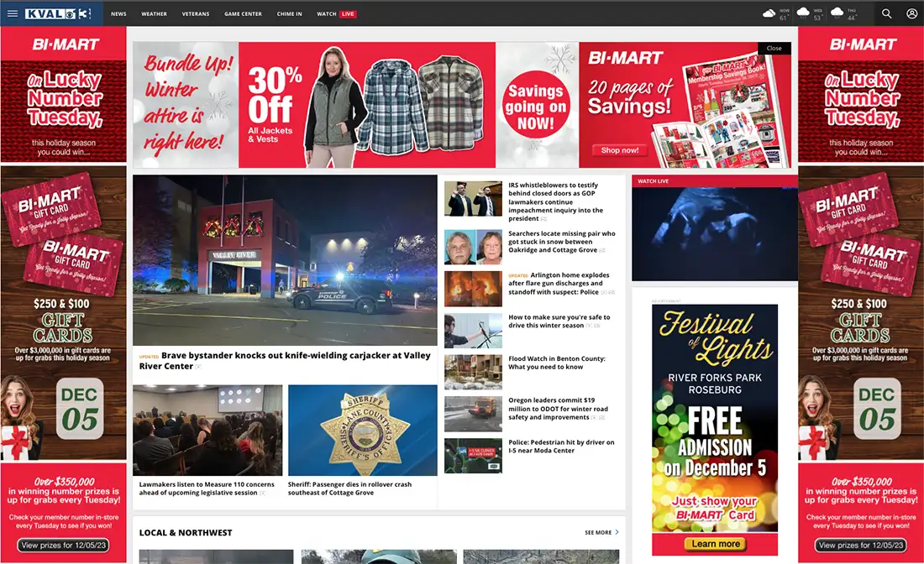Click the Shop now! button
The image size is (924, 564).
pos(619,150)
